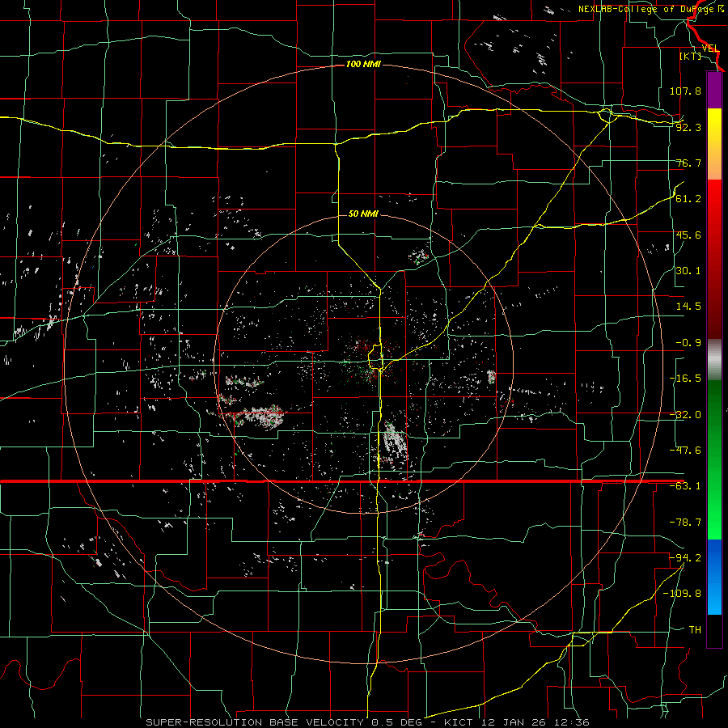The width and height of the screenshot is (728, 728).
Task: Click the 76.7 velocity scale value
Action: (x=688, y=163)
